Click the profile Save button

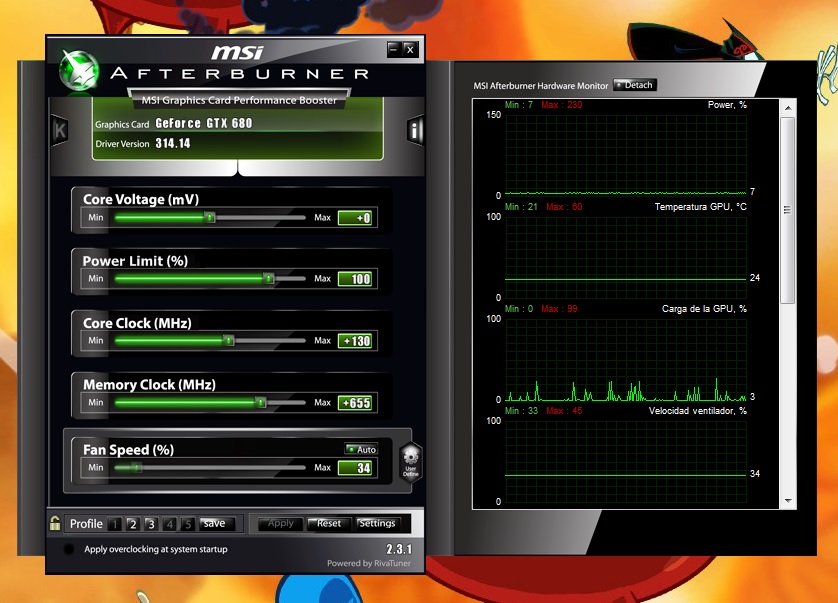[x=216, y=524]
